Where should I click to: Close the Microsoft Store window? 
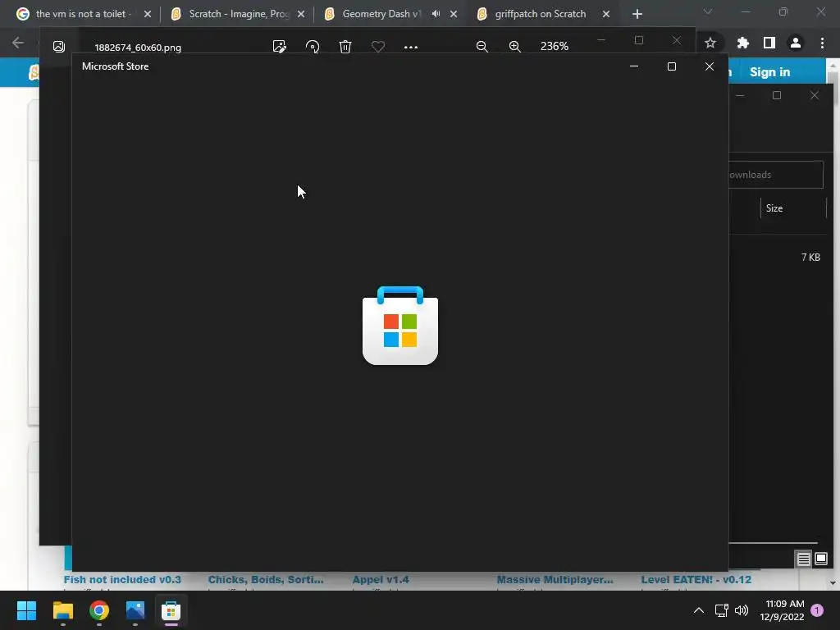(710, 66)
